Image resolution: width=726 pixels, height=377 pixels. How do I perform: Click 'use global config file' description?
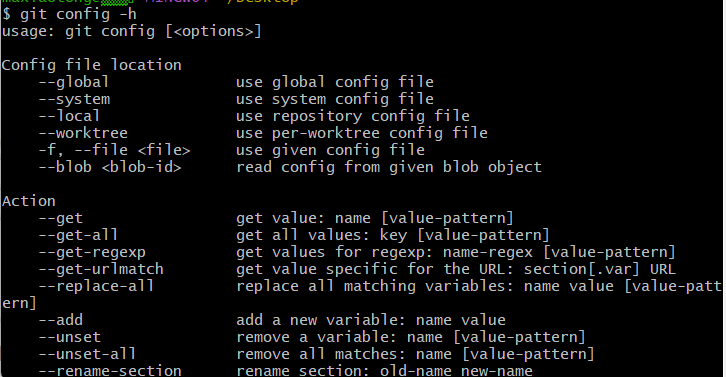[335, 82]
